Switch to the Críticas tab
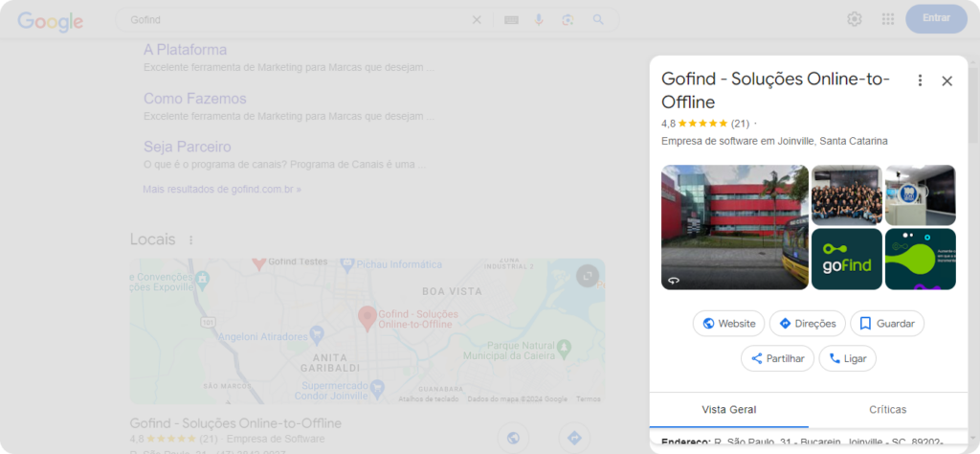980x454 pixels. (x=887, y=410)
